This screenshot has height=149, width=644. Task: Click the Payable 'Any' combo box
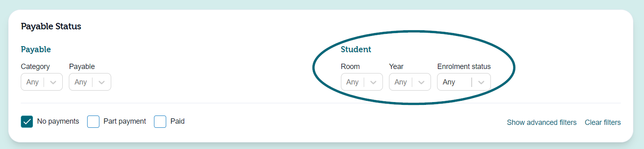90,82
